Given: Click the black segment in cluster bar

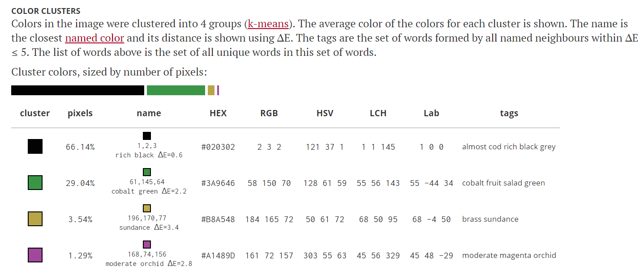Looking at the screenshot, I should (x=78, y=90).
